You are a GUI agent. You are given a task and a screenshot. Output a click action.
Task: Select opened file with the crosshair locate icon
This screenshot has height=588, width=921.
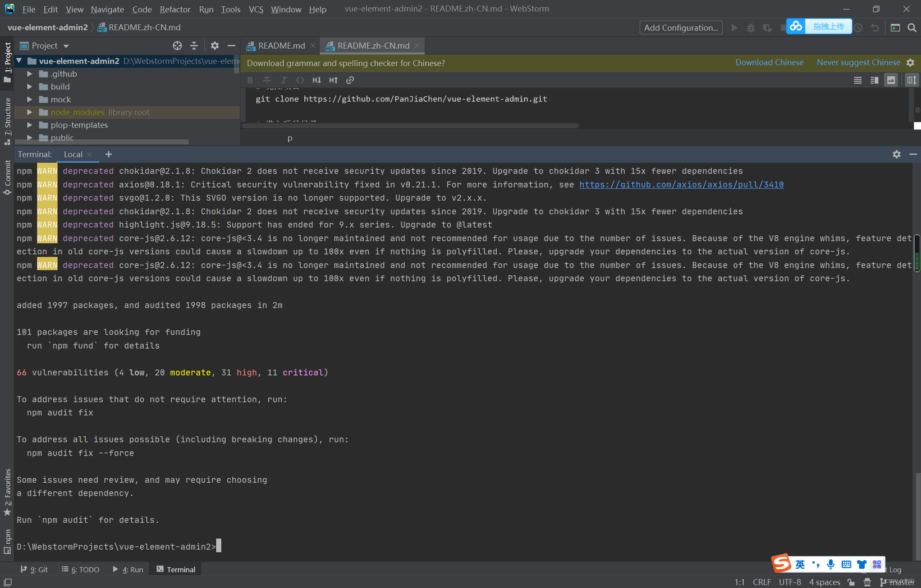coord(177,46)
